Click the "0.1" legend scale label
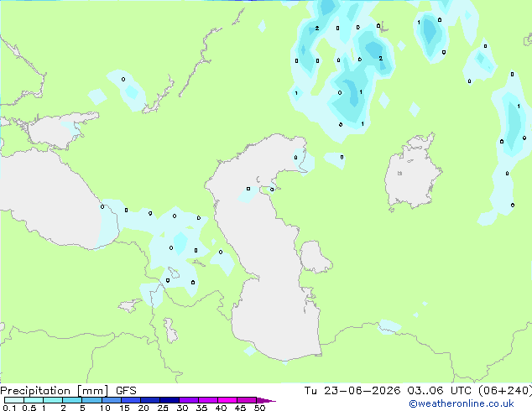 (9, 408)
